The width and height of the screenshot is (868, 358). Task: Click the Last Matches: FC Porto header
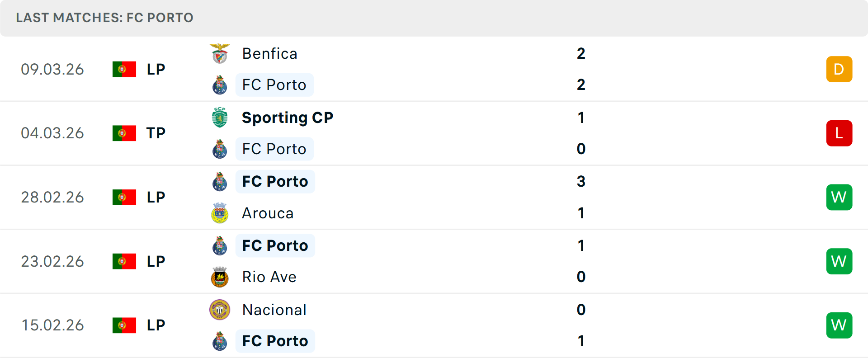click(104, 18)
